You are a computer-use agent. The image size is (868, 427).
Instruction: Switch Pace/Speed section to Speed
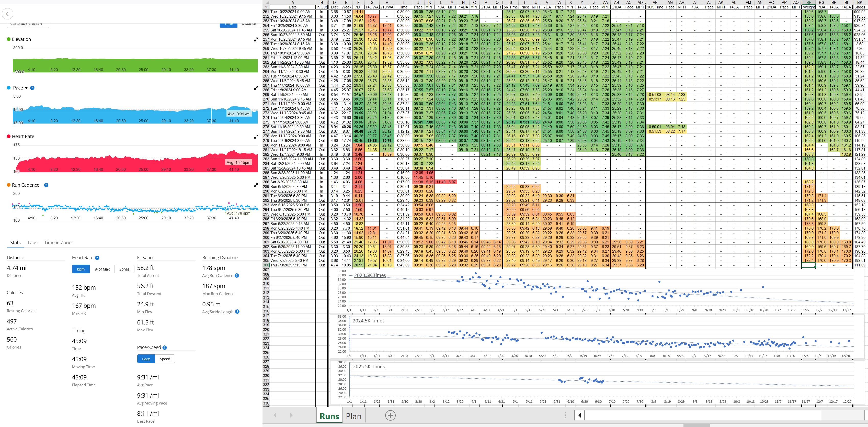165,359
